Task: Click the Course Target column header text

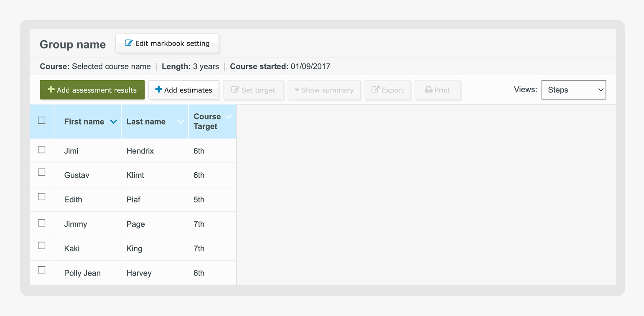Action: tap(207, 122)
